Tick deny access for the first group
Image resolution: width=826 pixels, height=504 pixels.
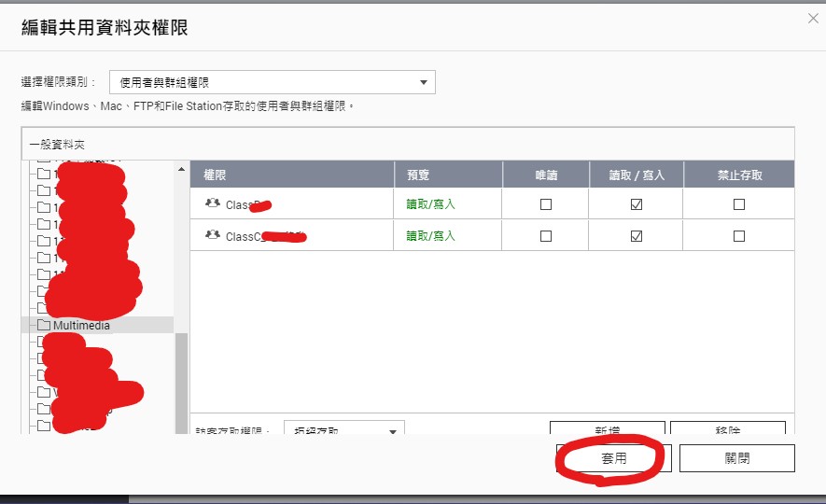pos(739,204)
